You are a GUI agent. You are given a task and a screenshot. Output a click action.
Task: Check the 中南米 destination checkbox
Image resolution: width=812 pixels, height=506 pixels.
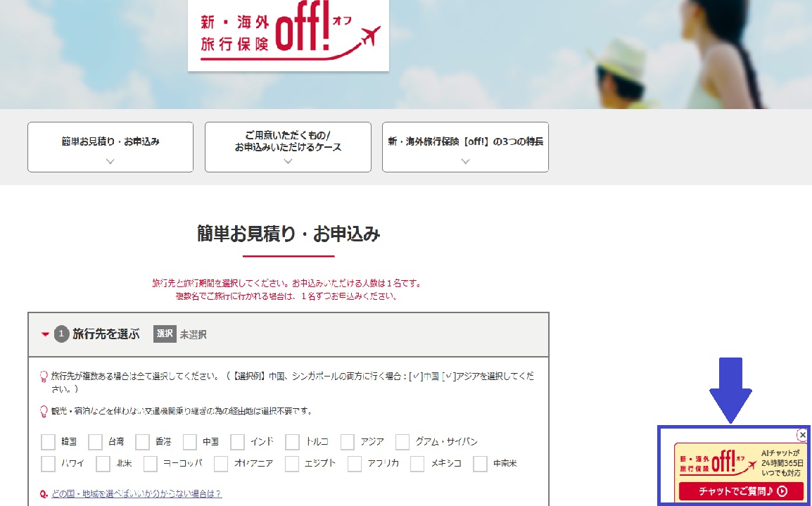coord(481,464)
